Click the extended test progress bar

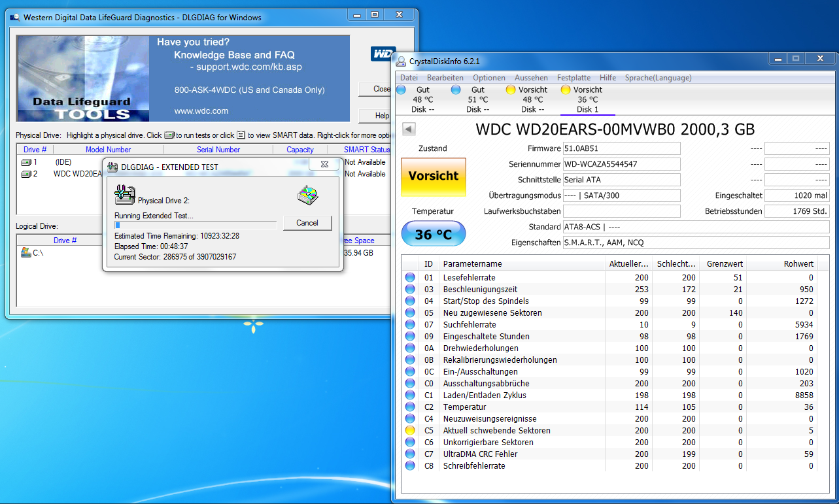(196, 225)
